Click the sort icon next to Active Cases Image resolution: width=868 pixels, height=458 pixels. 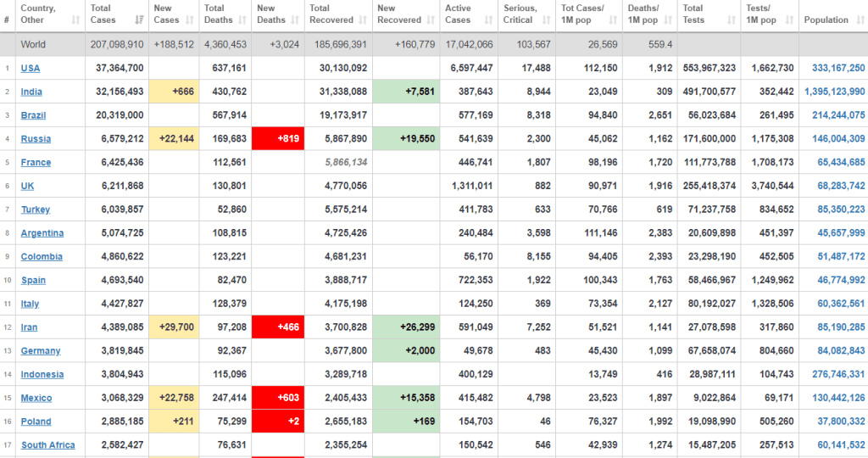(489, 20)
